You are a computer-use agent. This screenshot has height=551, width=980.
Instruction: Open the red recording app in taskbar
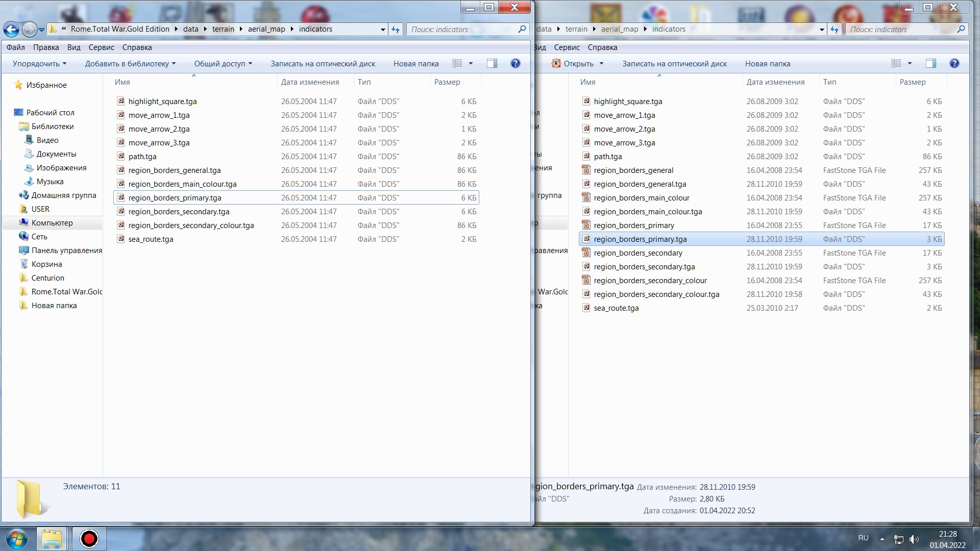point(89,539)
